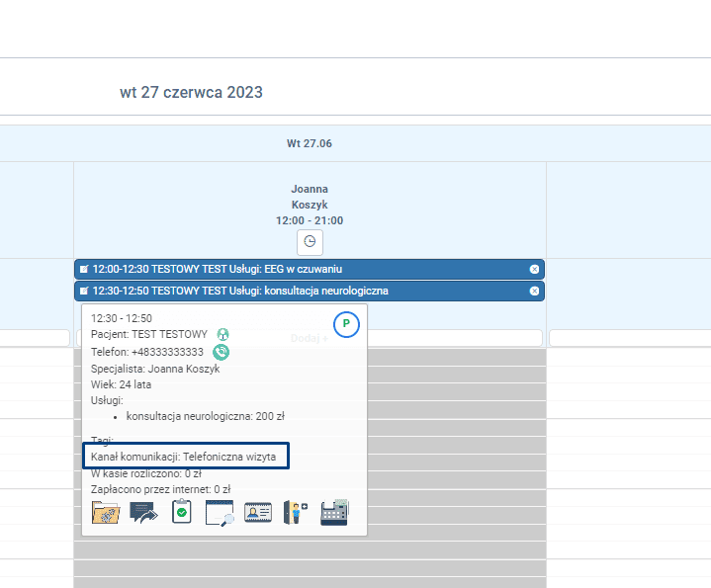Open the cash register icon

tap(334, 512)
